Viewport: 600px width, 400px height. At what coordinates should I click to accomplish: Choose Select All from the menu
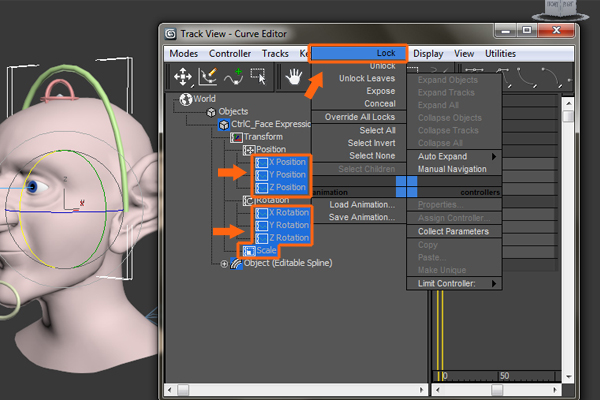359,130
